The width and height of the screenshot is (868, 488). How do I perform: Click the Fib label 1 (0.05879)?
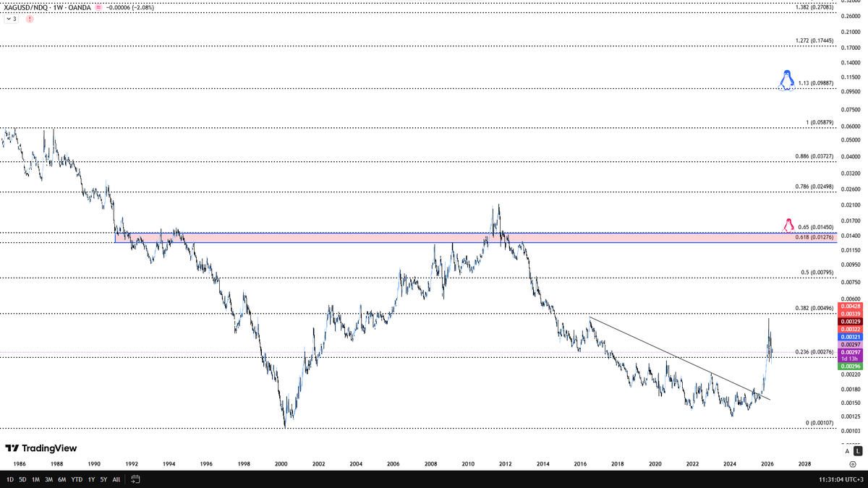coord(820,122)
